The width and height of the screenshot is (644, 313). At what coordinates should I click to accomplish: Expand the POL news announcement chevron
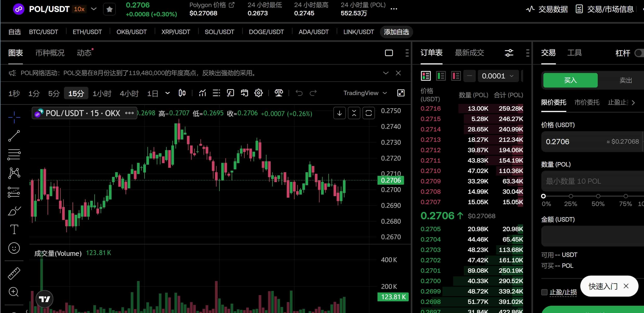coord(386,73)
